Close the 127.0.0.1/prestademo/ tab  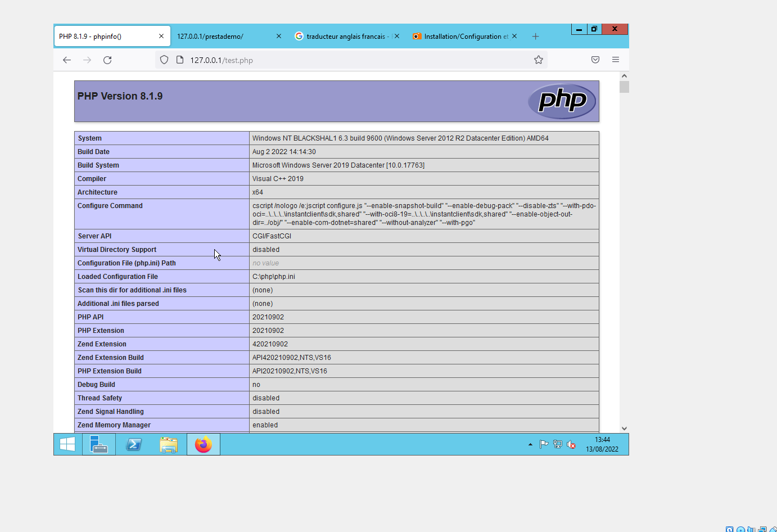coord(279,36)
